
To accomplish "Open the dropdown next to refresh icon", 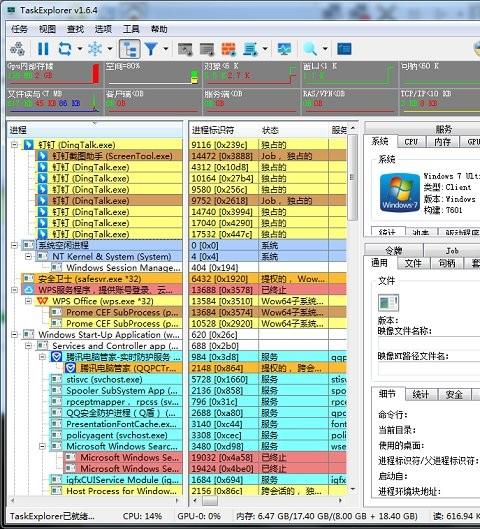I will 80,49.
